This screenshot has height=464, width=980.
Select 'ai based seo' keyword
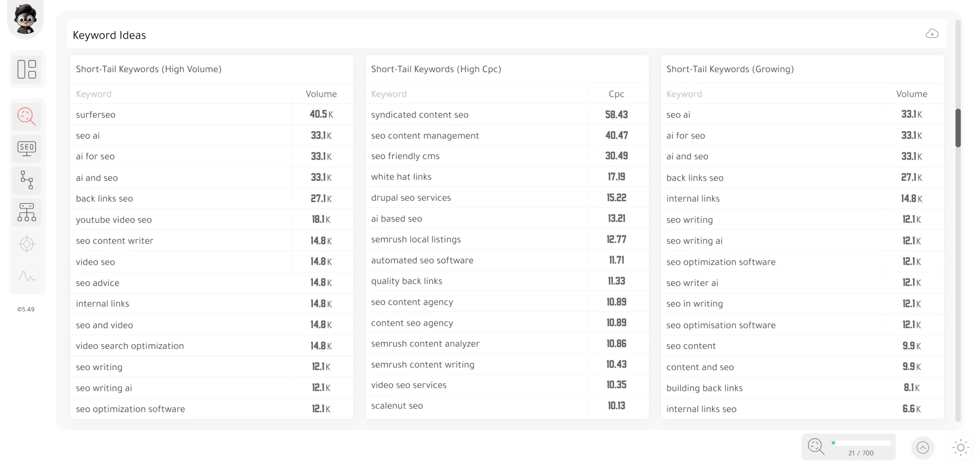(x=396, y=219)
